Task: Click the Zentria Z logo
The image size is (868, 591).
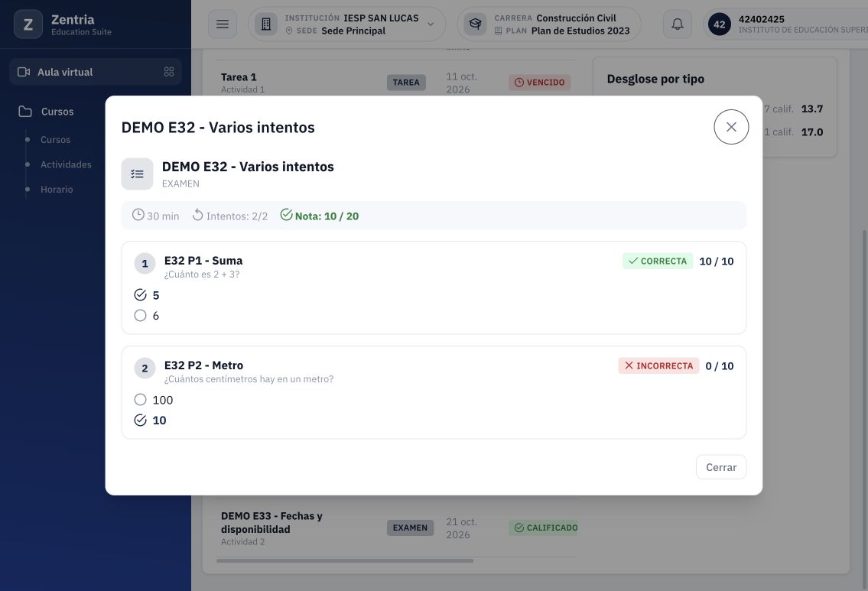Action: click(28, 24)
